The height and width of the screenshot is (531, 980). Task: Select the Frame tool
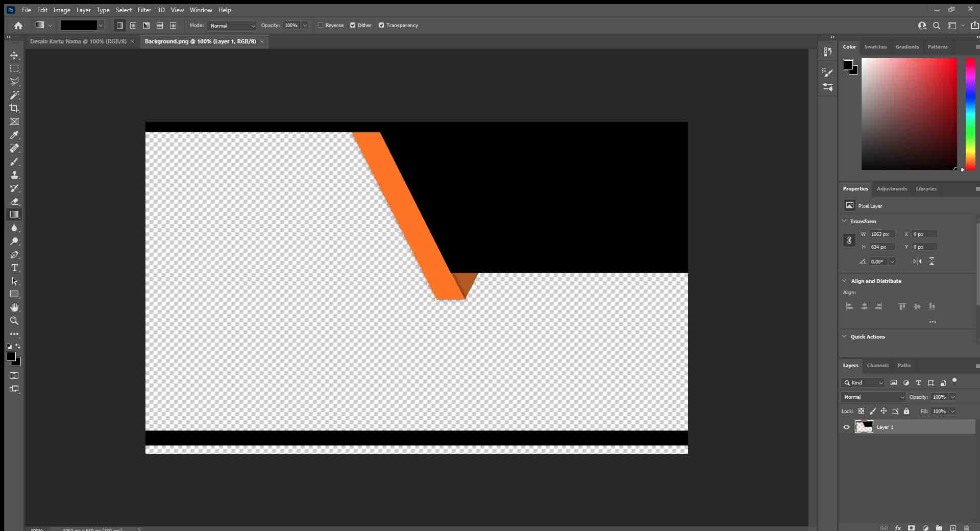coord(14,122)
